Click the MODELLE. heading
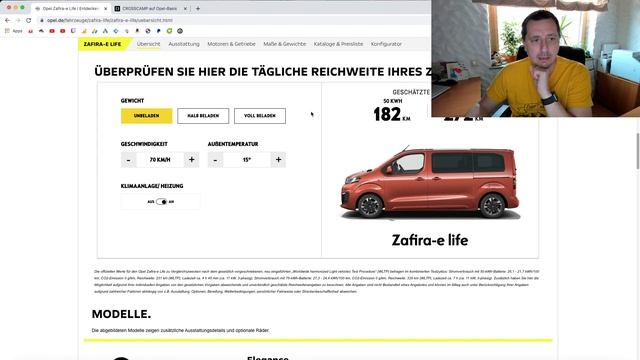This screenshot has width=640, height=360. (121, 314)
